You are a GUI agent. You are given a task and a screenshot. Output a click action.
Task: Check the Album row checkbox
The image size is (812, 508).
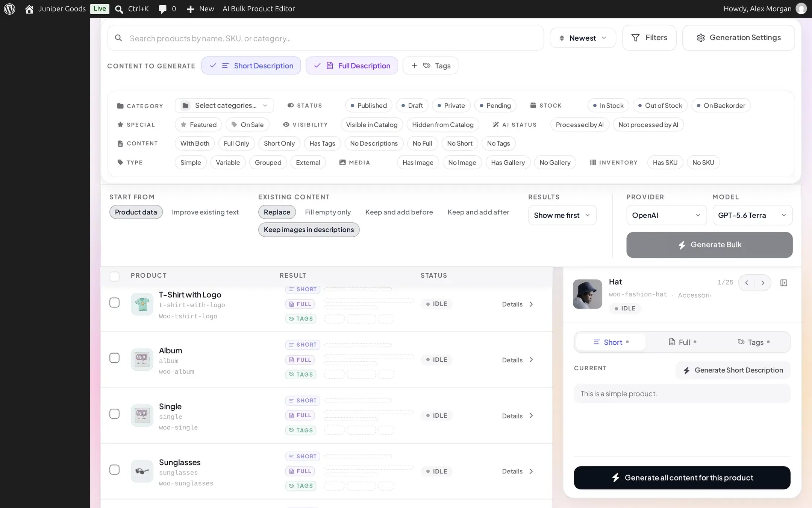click(114, 358)
